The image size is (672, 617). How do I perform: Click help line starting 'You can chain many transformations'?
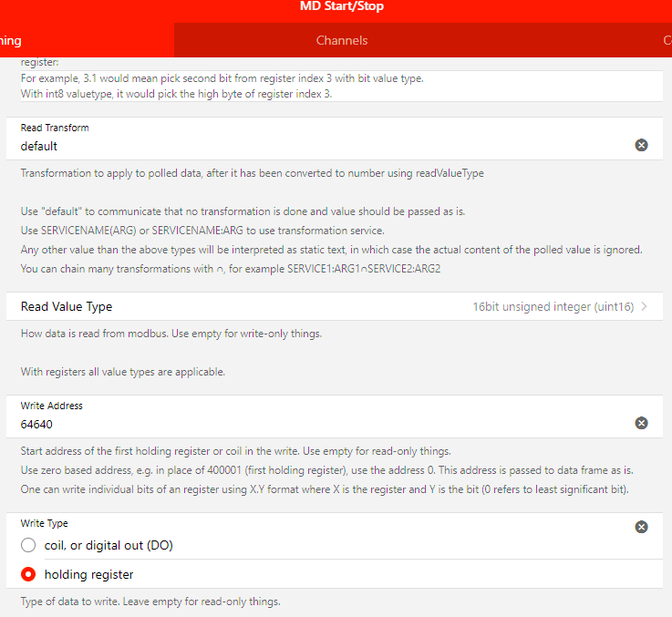point(231,269)
